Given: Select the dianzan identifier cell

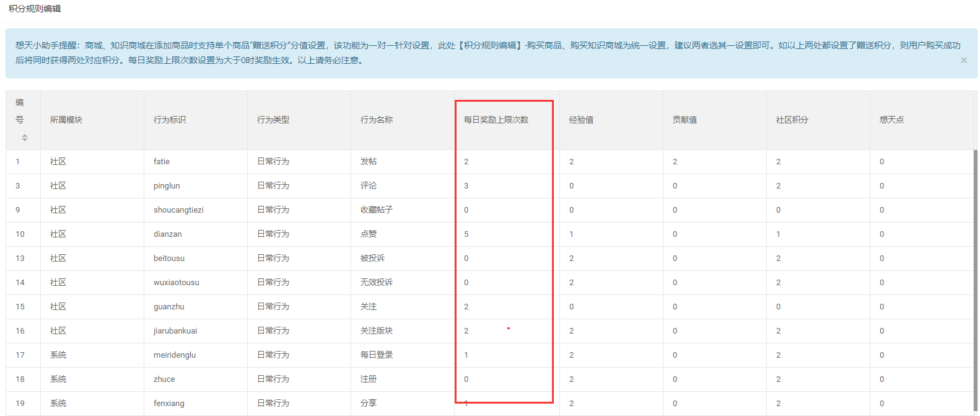Looking at the screenshot, I should 196,234.
